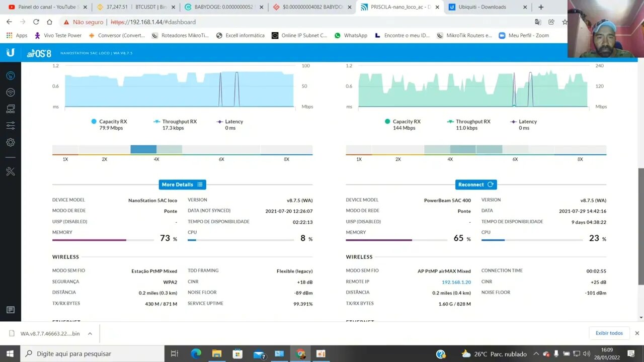
Task: Open the Windows notification center icon
Action: coord(631,354)
